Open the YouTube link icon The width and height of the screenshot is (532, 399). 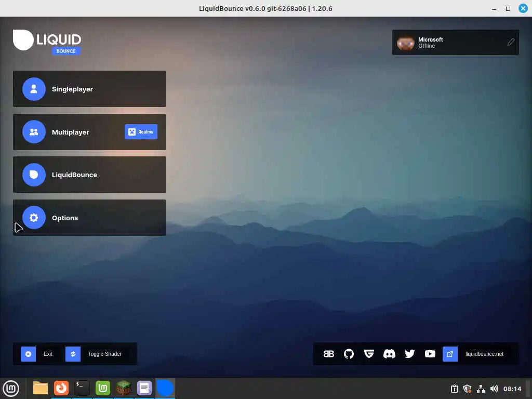pos(430,354)
